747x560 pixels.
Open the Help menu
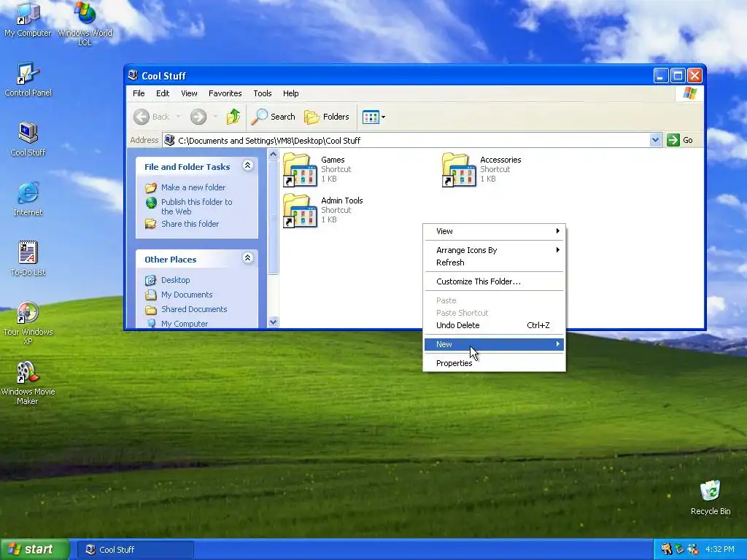[290, 93]
